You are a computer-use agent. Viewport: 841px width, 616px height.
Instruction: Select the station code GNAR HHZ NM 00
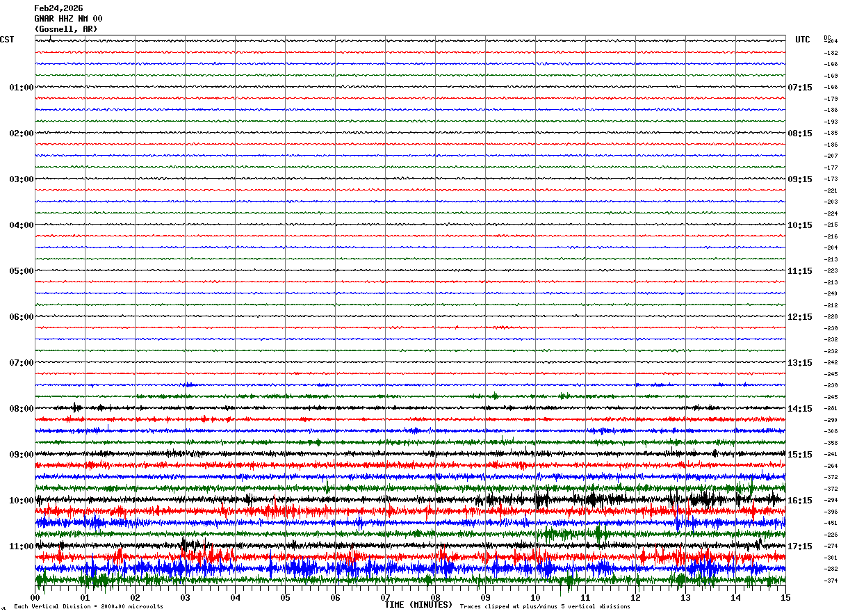[68, 19]
